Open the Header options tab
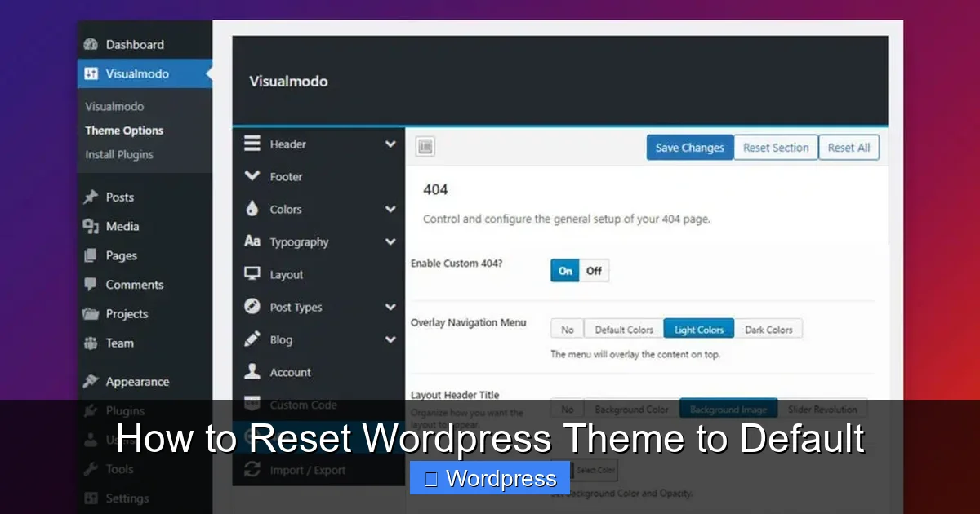The height and width of the screenshot is (514, 980). (x=318, y=144)
